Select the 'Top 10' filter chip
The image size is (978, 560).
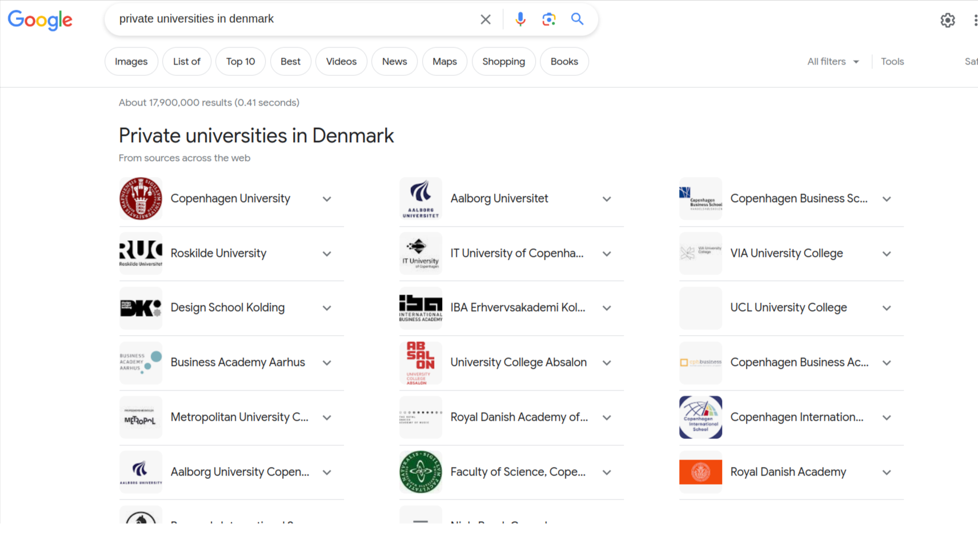241,62
